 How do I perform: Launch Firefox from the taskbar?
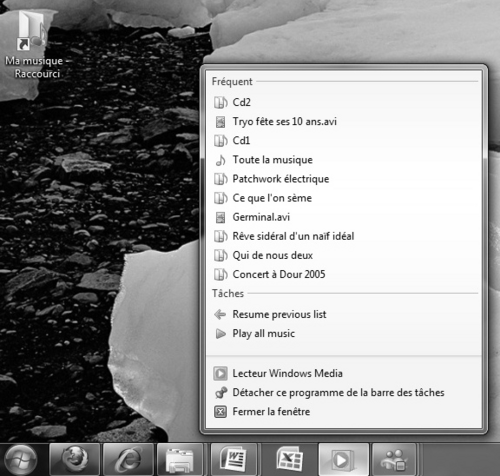(x=75, y=460)
